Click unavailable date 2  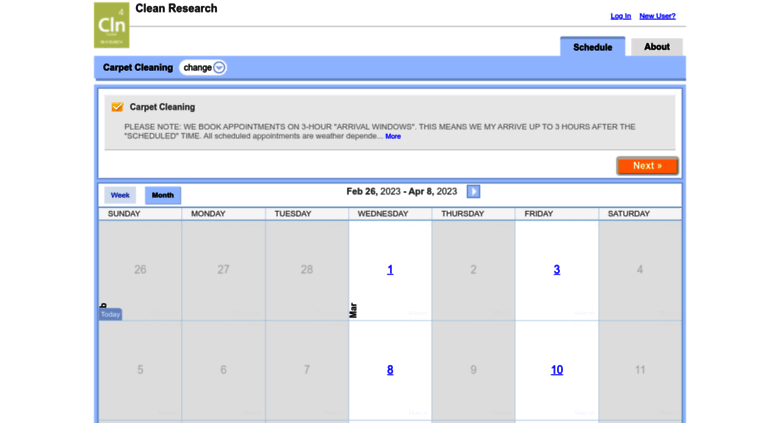coord(473,270)
